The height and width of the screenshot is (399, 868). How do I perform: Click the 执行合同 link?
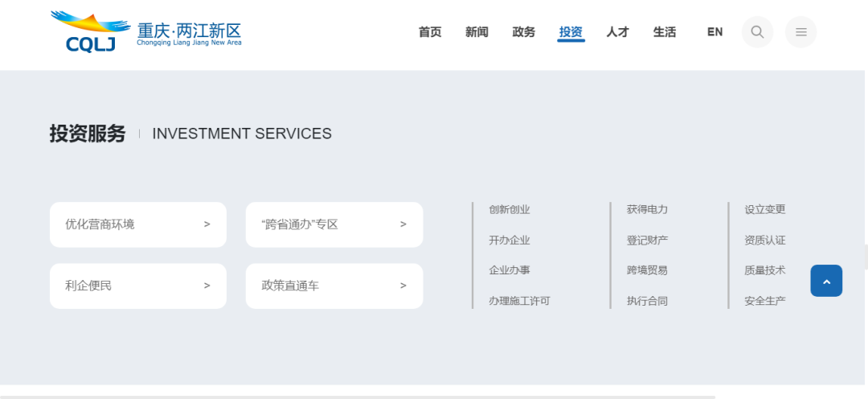point(647,301)
